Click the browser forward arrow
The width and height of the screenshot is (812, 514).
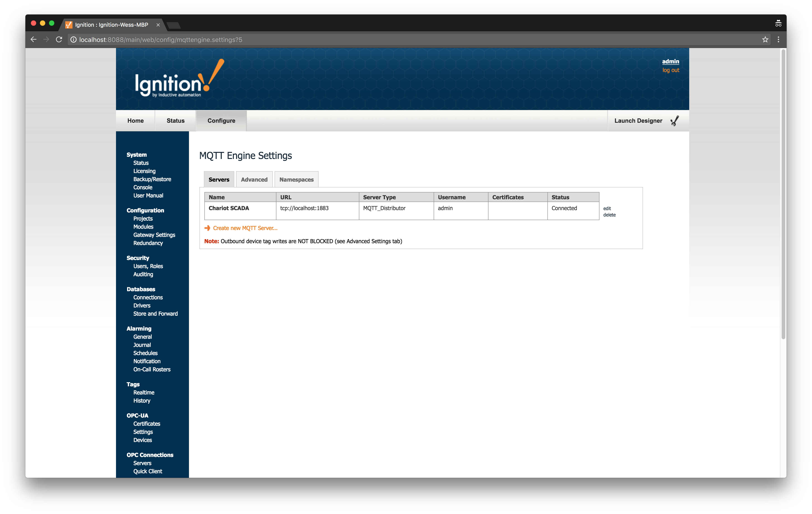[46, 39]
